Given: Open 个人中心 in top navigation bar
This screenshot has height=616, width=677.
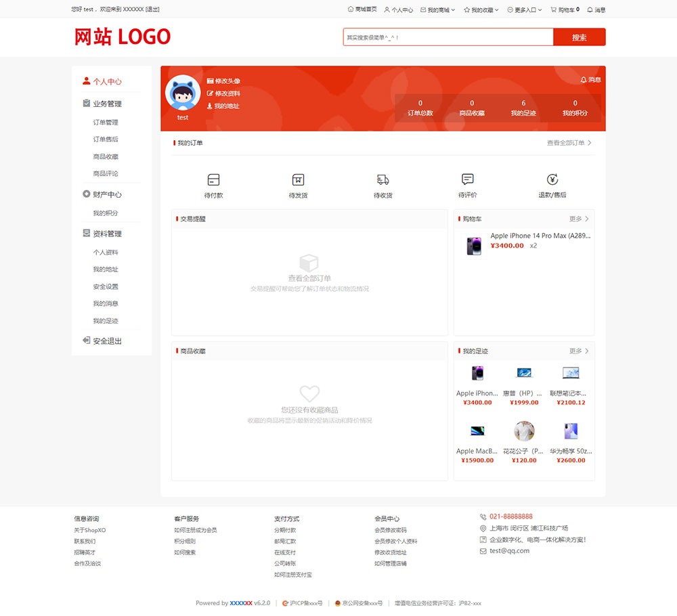Looking at the screenshot, I should click(399, 9).
